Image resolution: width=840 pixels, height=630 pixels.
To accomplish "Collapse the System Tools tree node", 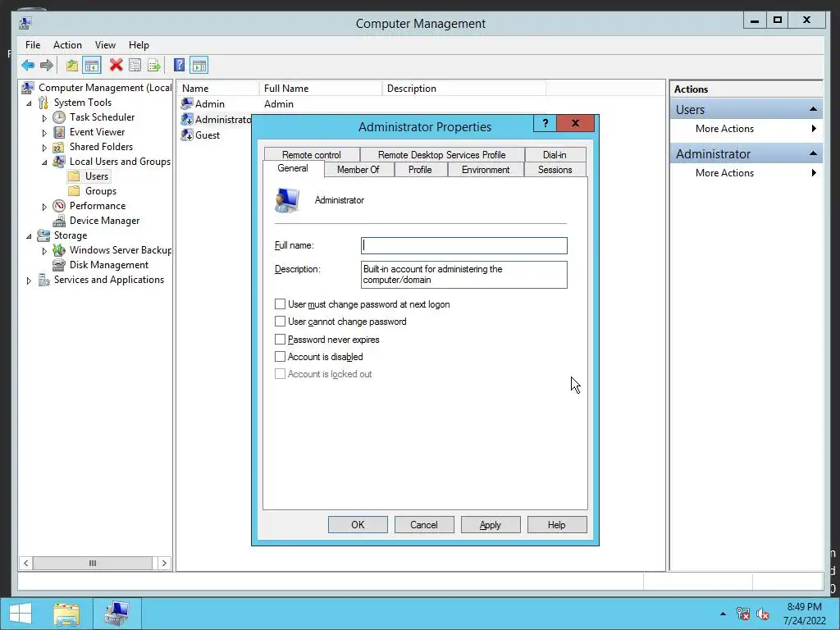I will 29,103.
